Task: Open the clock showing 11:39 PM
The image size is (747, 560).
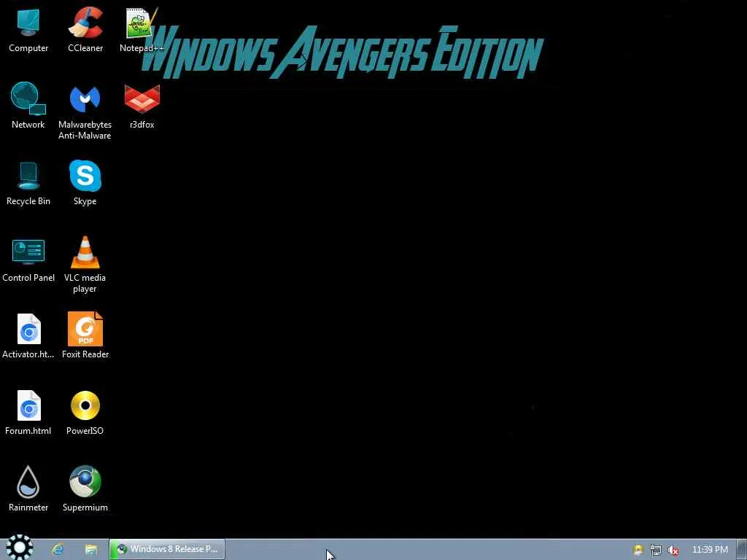Action: click(x=710, y=550)
